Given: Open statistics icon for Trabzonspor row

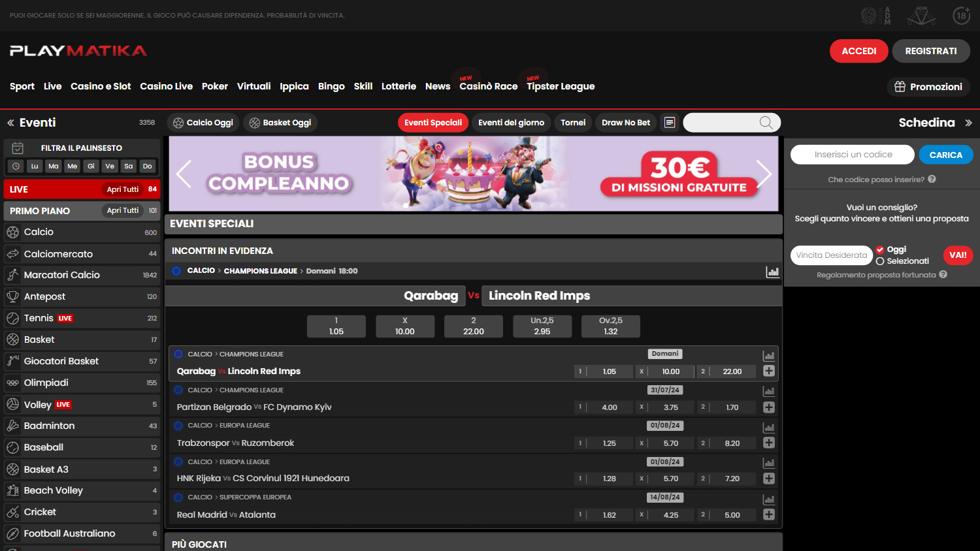Looking at the screenshot, I should pos(769,427).
